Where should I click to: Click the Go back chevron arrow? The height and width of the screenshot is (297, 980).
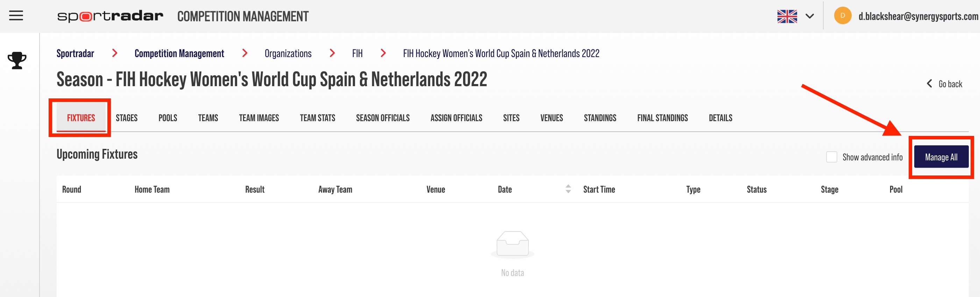click(929, 83)
